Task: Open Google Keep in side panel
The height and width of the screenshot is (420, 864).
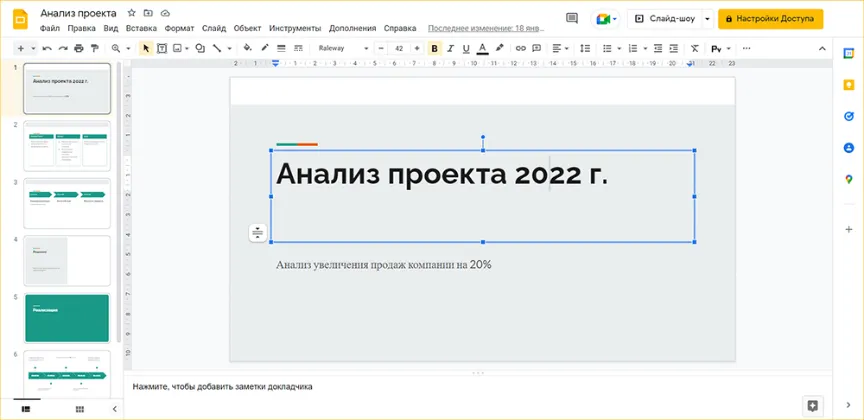Action: click(x=848, y=84)
